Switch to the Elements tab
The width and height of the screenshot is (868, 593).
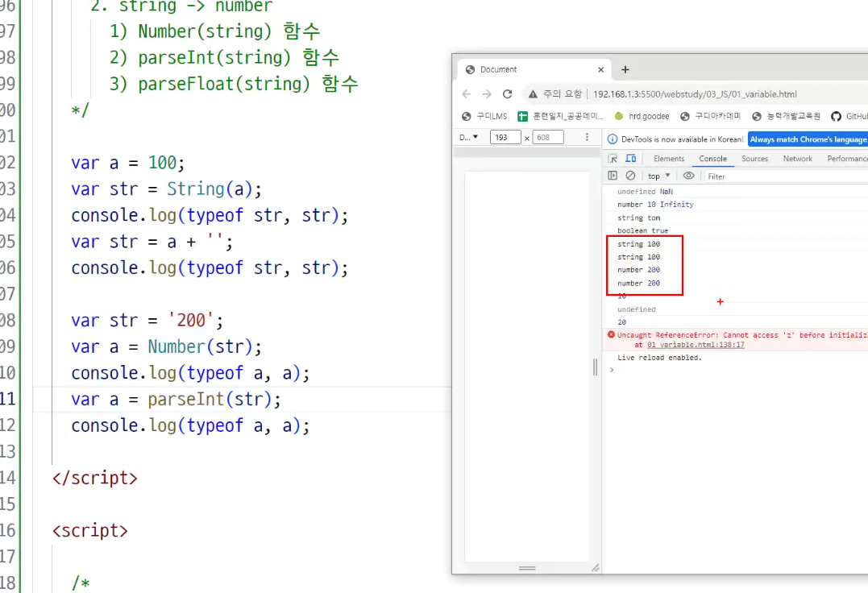669,159
